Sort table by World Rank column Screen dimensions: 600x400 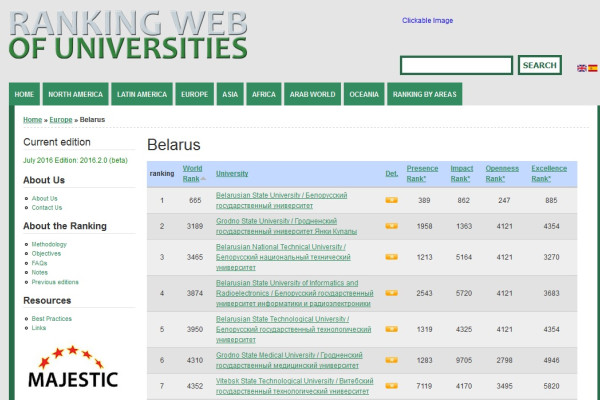pyautogui.click(x=192, y=174)
